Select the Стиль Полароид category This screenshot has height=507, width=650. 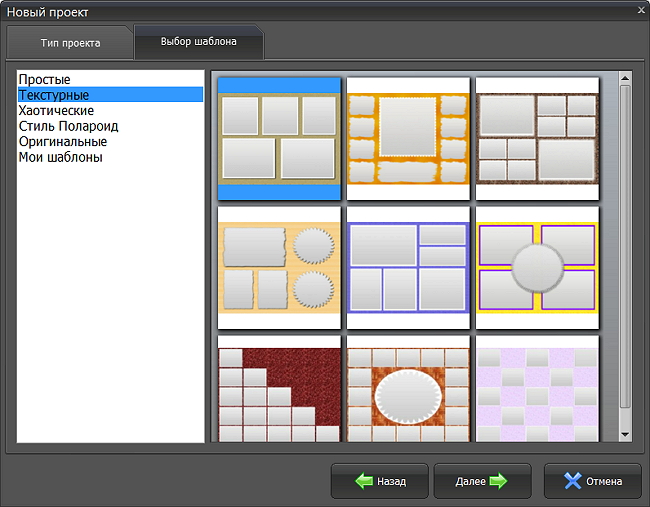pyautogui.click(x=68, y=126)
